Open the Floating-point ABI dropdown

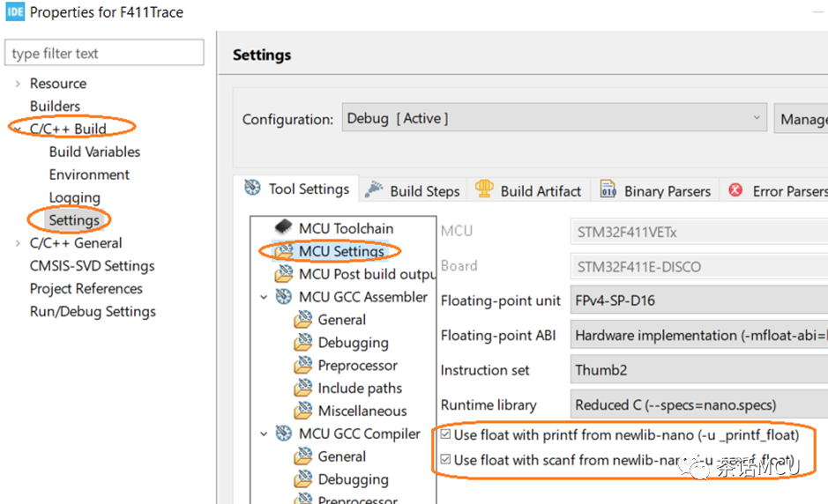point(699,335)
